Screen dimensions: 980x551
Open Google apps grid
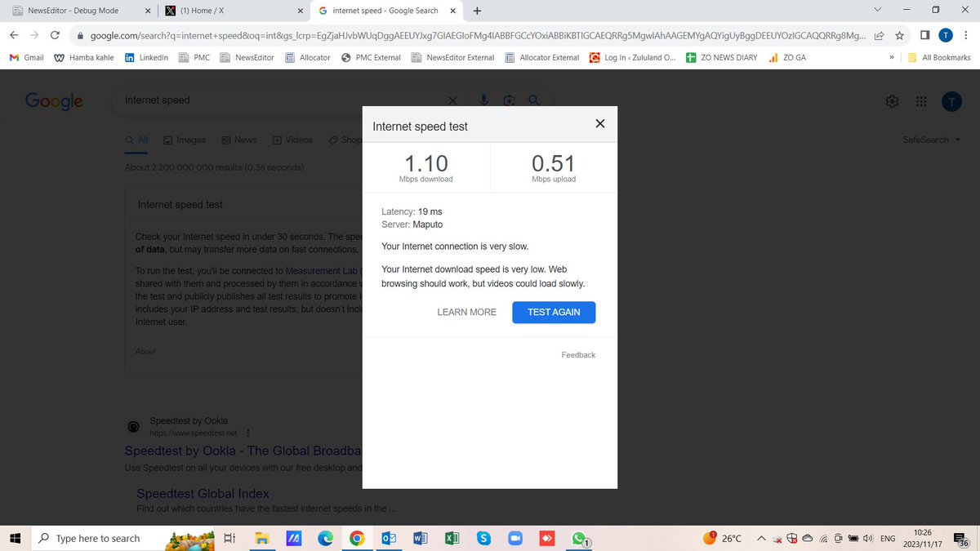[921, 101]
